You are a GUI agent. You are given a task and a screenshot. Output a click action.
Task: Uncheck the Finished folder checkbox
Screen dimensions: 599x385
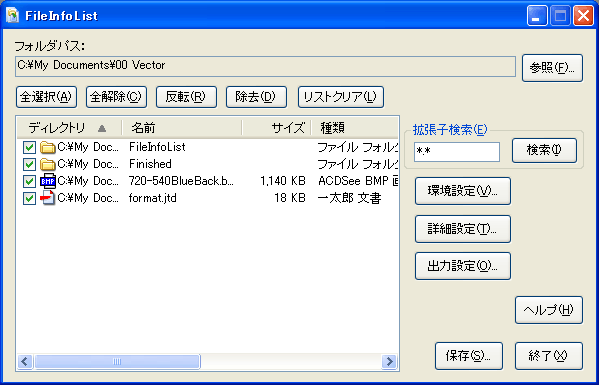coord(29,164)
